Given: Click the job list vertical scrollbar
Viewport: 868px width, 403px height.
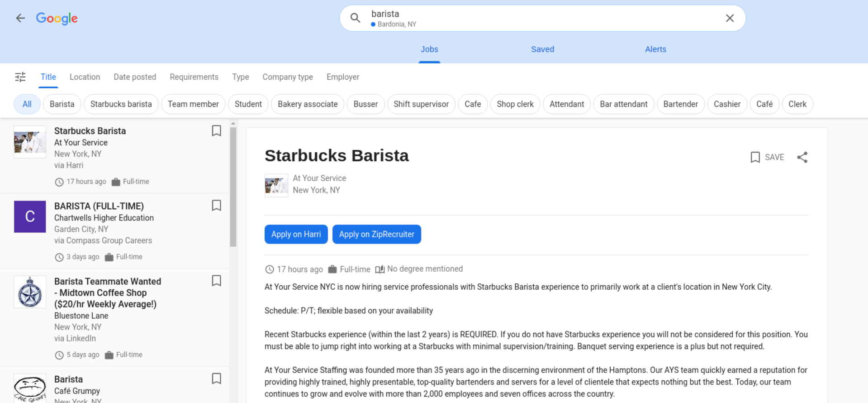Looking at the screenshot, I should (x=233, y=187).
